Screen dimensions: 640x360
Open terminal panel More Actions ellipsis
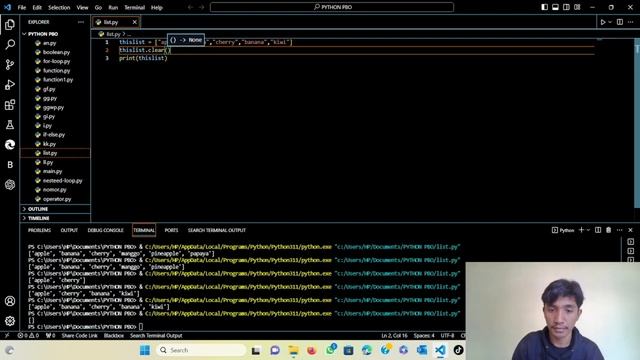(620, 230)
